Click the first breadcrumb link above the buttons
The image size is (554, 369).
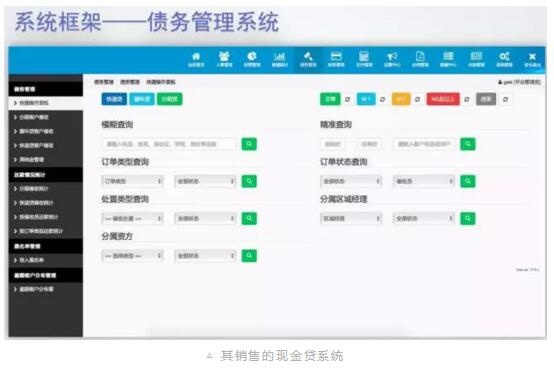pos(104,82)
